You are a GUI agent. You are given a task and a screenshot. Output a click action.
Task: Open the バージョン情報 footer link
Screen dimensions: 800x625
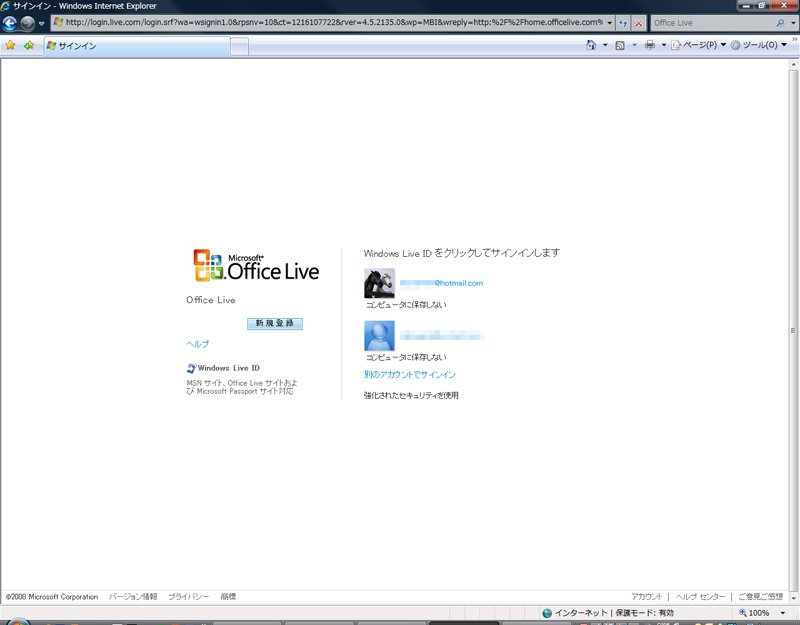(x=133, y=596)
